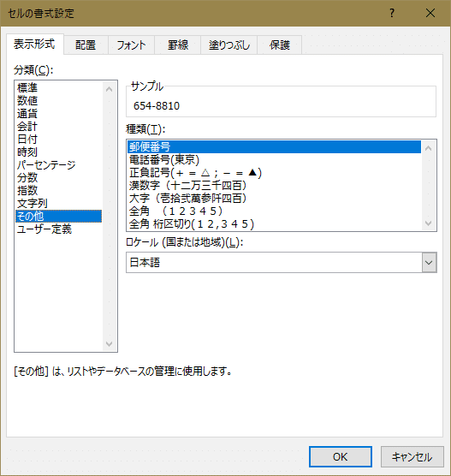
Task: Click category list scroll up arrow
Action: [x=110, y=89]
